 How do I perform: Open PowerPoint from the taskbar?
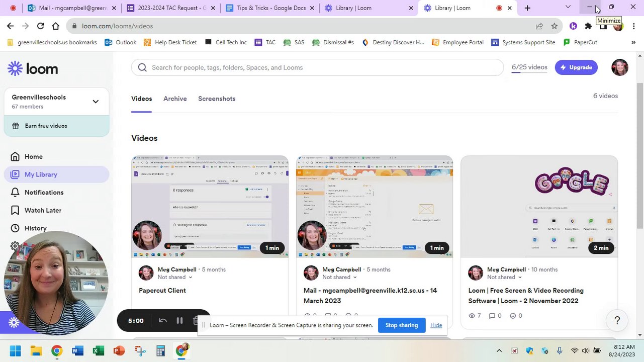click(x=119, y=350)
